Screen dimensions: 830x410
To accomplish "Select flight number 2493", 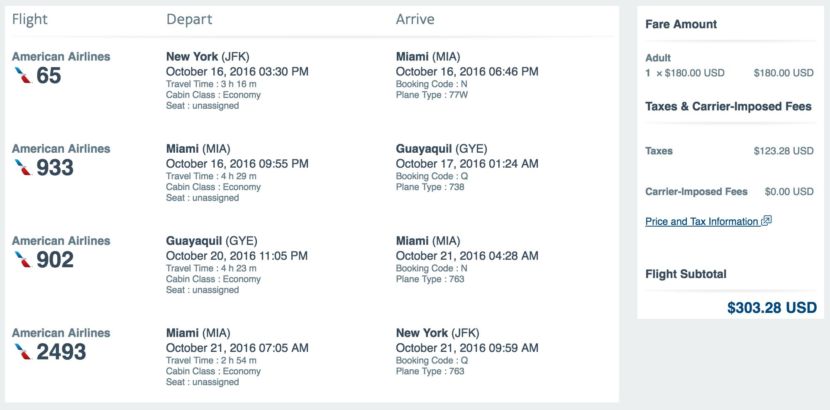I will [x=61, y=352].
